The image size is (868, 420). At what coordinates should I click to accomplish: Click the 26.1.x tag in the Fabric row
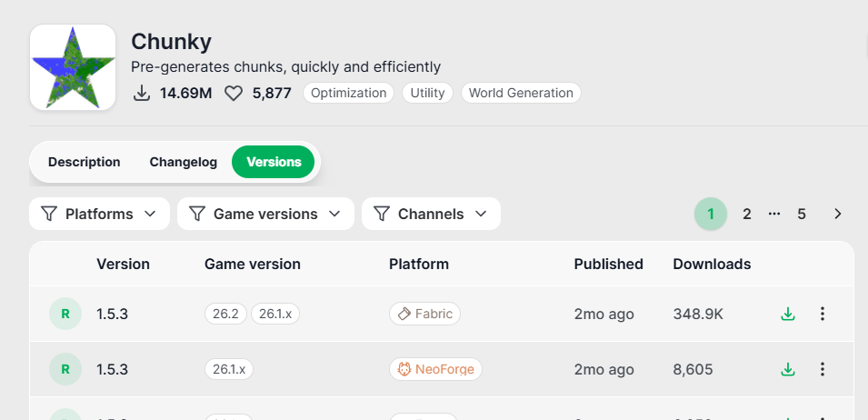[275, 314]
